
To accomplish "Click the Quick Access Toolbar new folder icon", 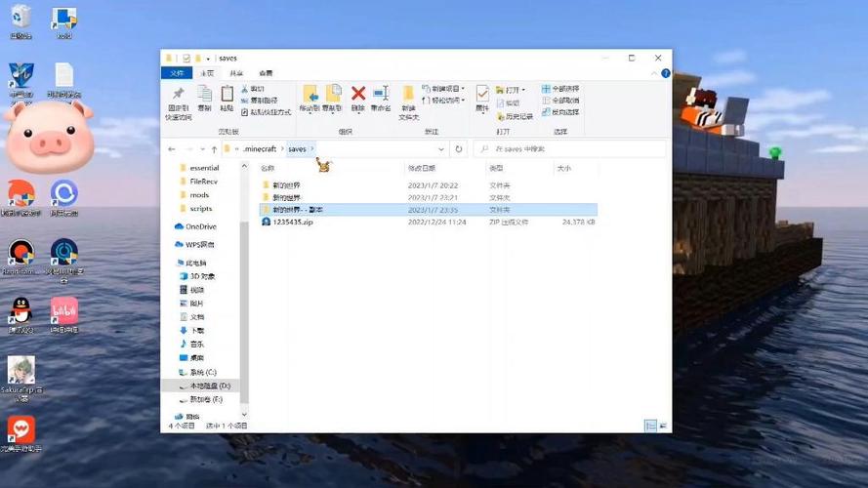I will (x=197, y=59).
